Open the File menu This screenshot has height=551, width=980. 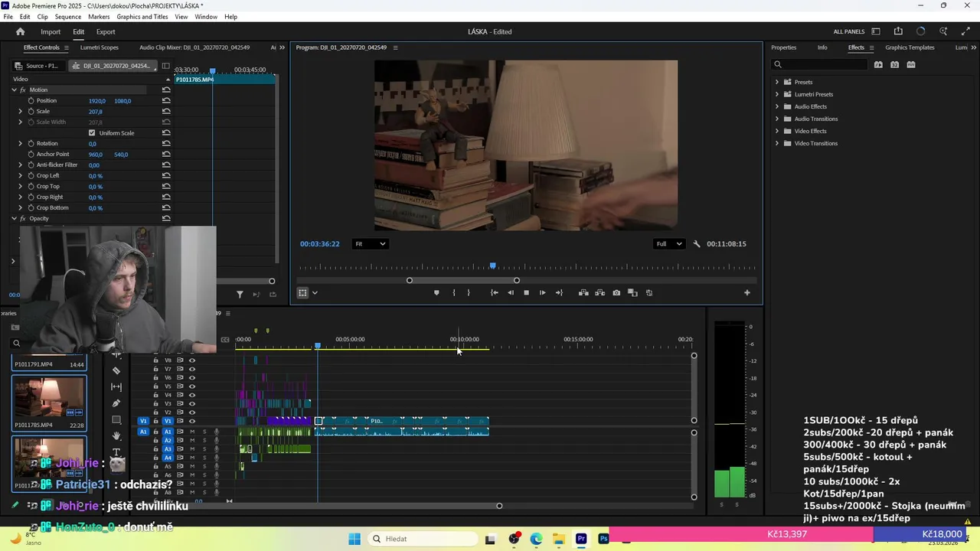pos(8,17)
